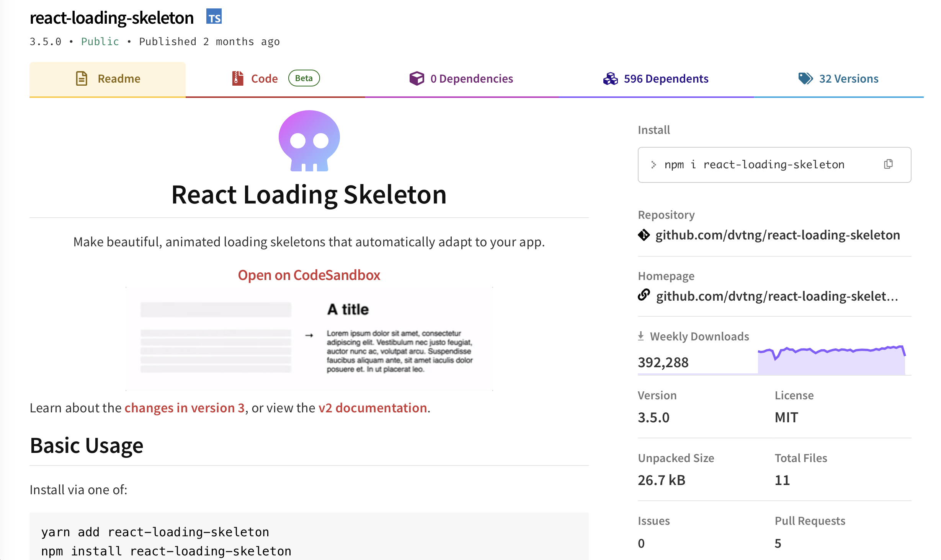Screen dimensions: 941x560
Task: Click the skeleton demo preview image
Action: 309,339
